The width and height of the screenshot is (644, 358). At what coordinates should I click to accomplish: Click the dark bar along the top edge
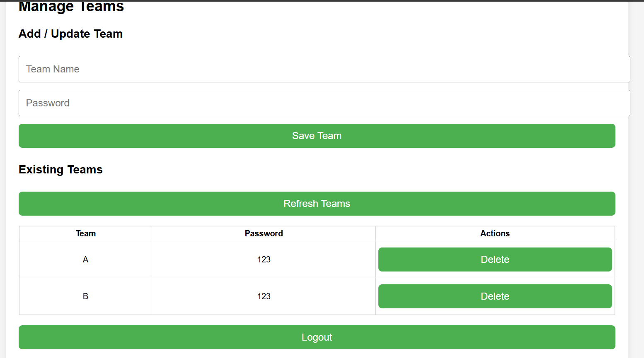point(322,0)
